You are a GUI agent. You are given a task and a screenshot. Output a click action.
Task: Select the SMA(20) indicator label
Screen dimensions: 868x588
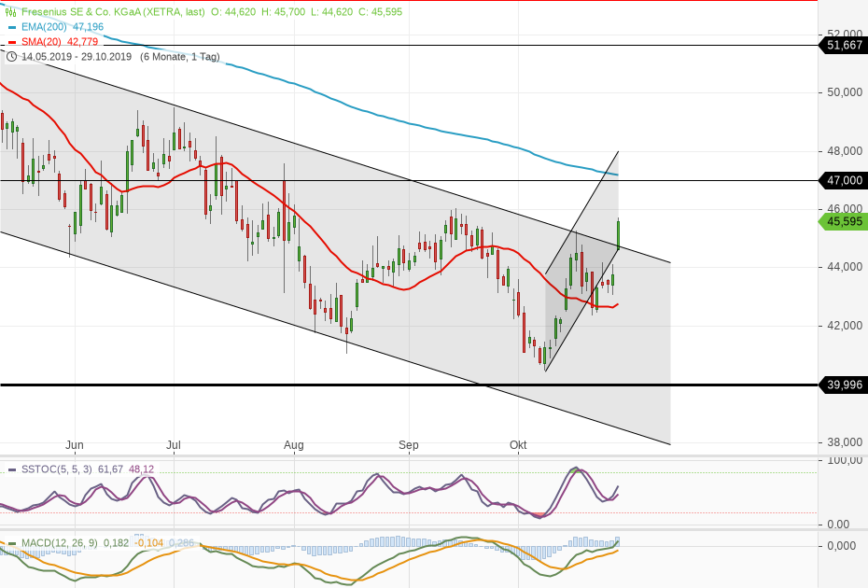point(41,41)
